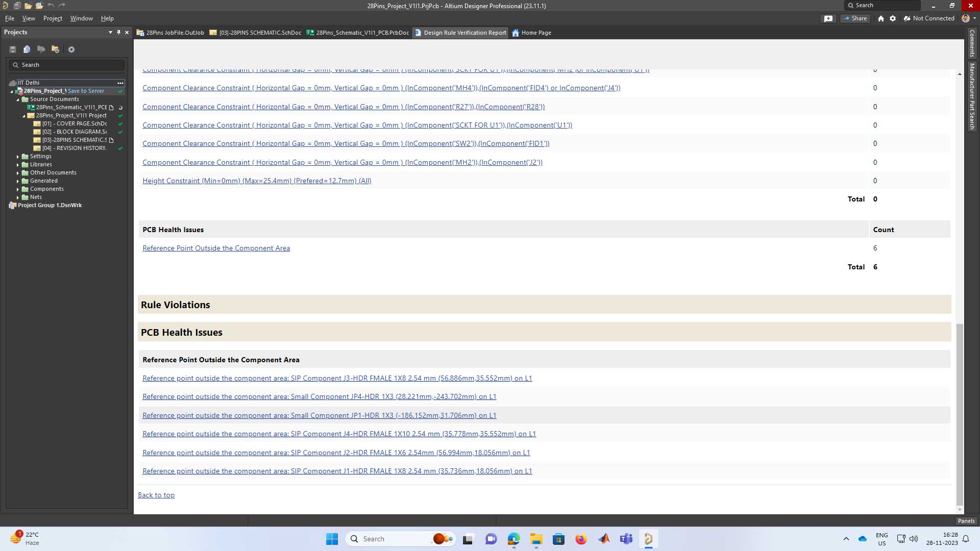This screenshot has width=980, height=551.
Task: Switch to 28Pins JobFile.OutJob tab
Action: tap(170, 33)
